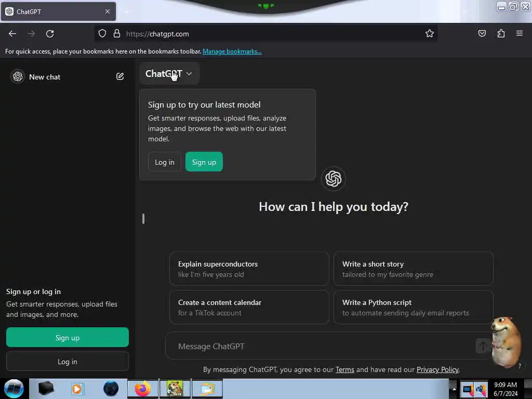Click the ChatGPT logo beside New chat
The height and width of the screenshot is (399, 532).
point(18,77)
